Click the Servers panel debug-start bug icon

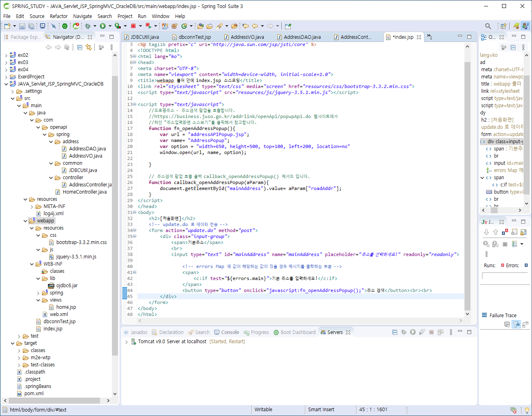point(404,332)
